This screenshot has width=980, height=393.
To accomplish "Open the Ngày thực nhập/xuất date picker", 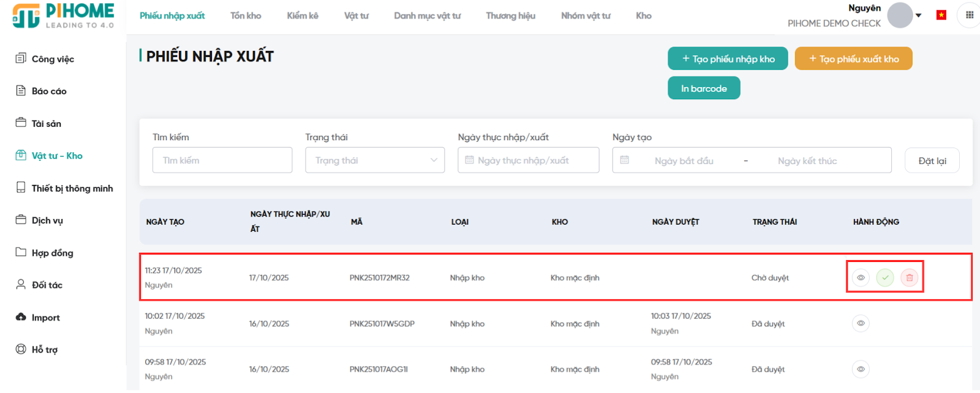I will pos(528,160).
